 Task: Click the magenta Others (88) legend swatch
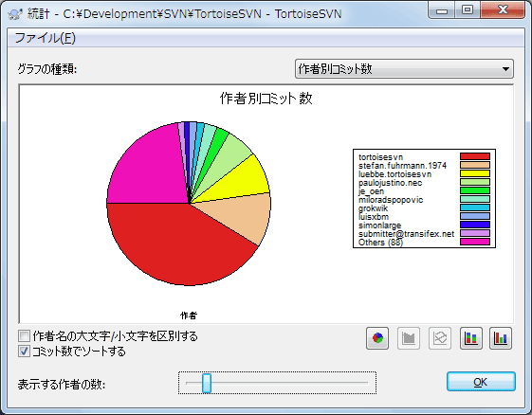tap(475, 242)
